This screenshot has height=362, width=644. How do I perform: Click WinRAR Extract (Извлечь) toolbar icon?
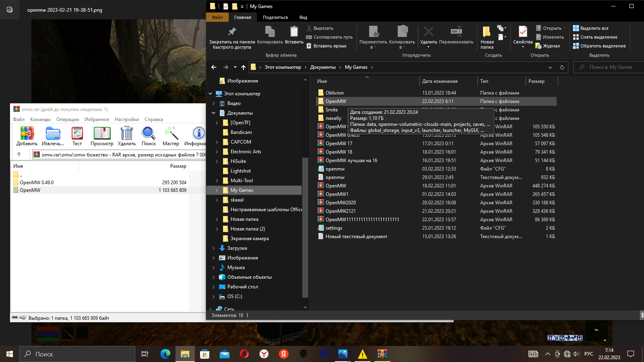pyautogui.click(x=53, y=136)
